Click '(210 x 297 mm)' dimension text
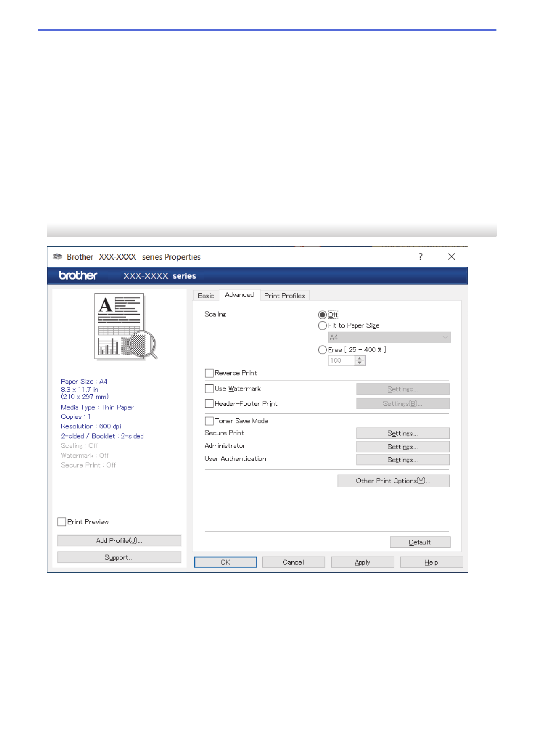Screen dimensions: 535x756 coord(85,397)
